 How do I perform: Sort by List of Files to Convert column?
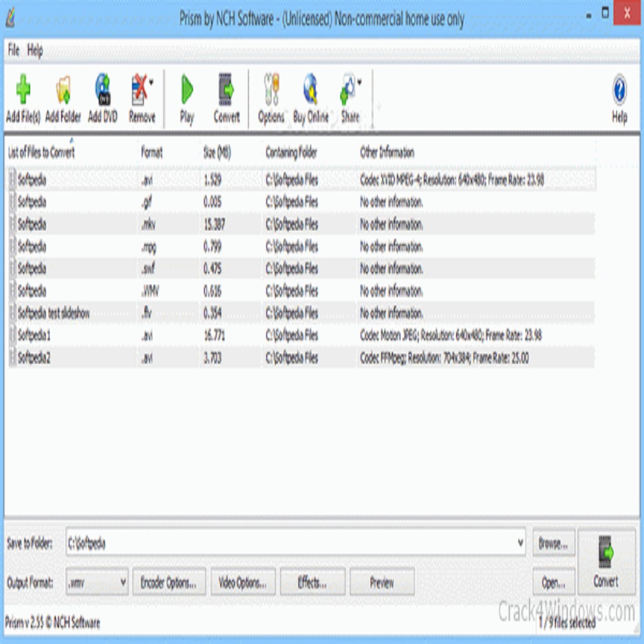click(41, 152)
